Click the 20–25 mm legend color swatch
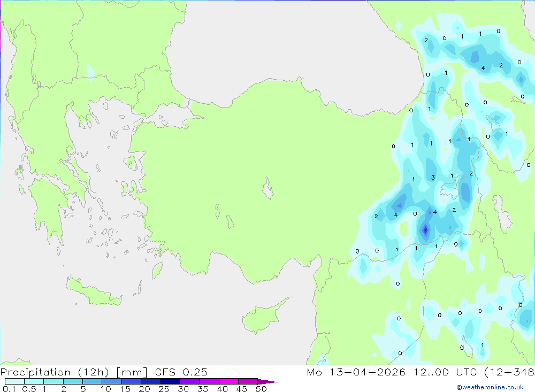 coord(151,381)
